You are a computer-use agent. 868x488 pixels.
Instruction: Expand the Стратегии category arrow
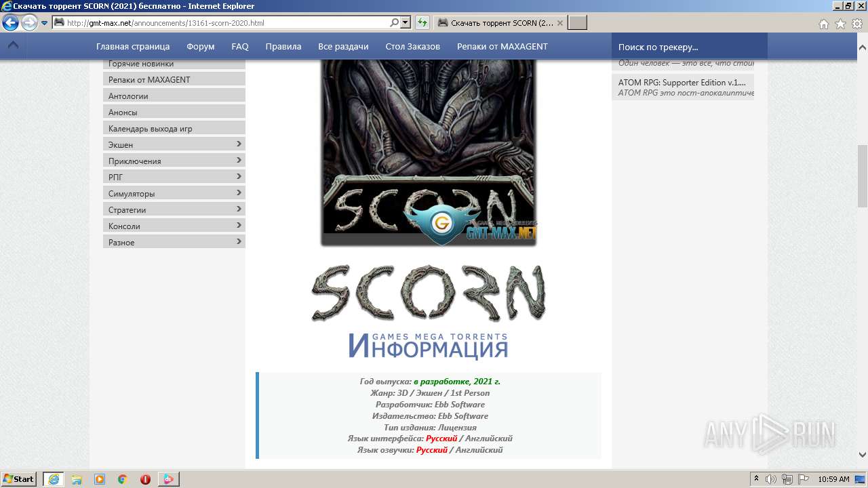pos(239,209)
